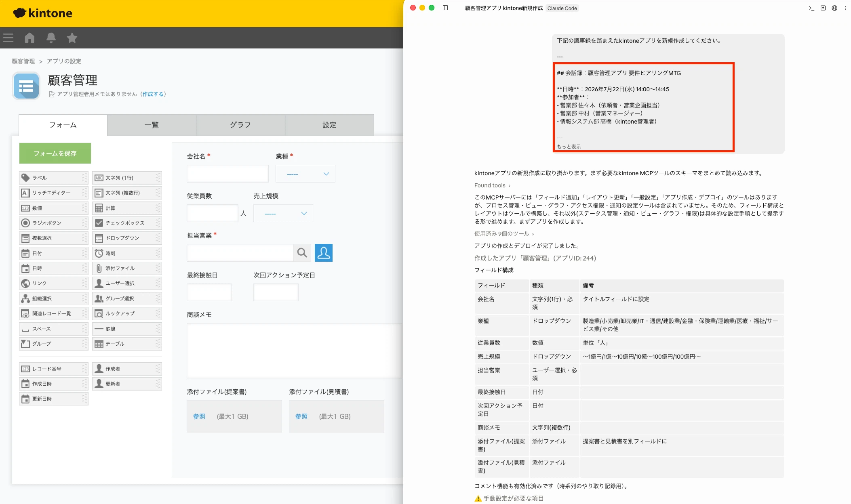Open the kintone hamburger menu

point(8,38)
